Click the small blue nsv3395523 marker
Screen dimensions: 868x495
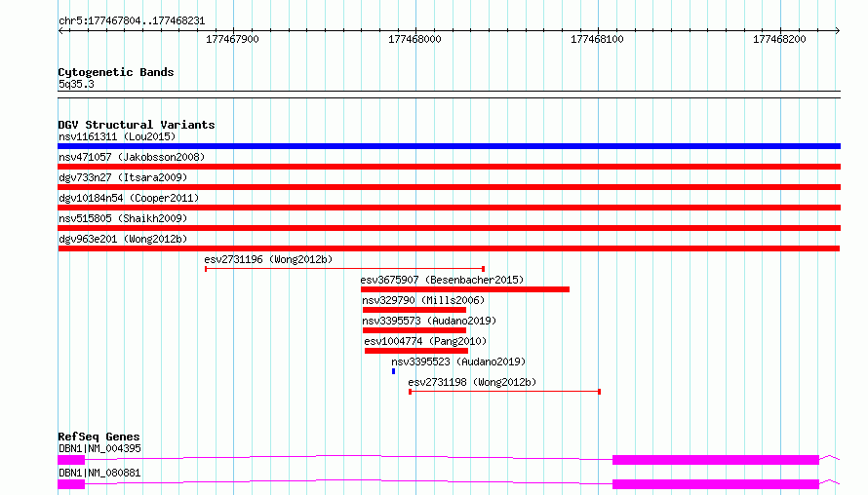coord(394,371)
